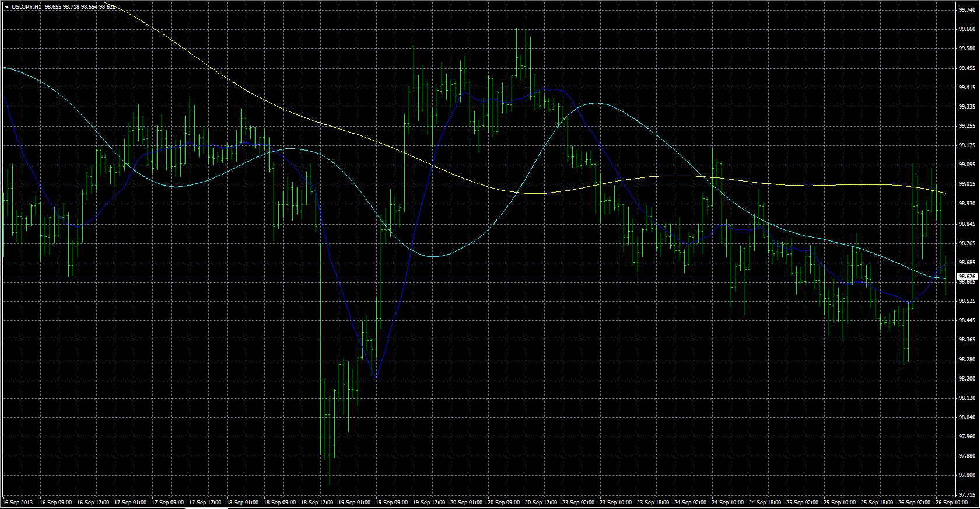Click the 99.255 price scale label

point(967,126)
